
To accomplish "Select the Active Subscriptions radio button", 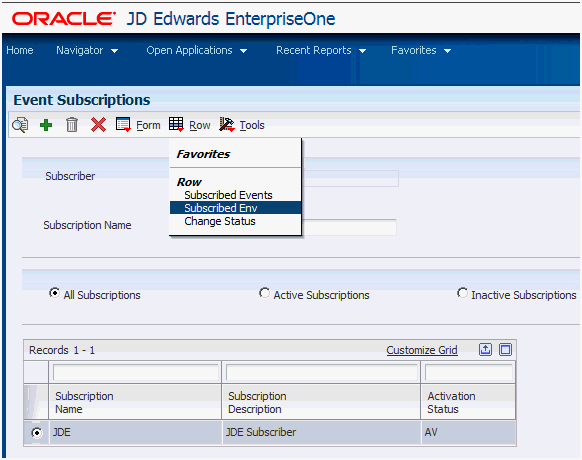I will coord(264,293).
